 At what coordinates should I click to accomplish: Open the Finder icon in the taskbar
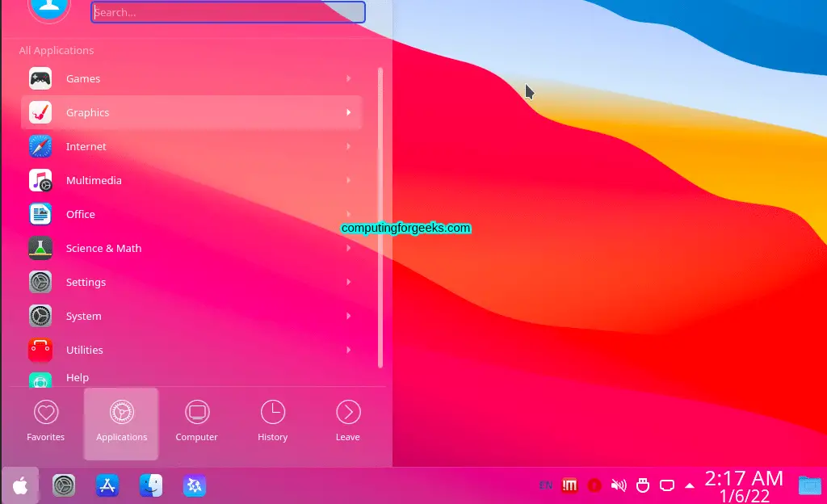(x=151, y=485)
